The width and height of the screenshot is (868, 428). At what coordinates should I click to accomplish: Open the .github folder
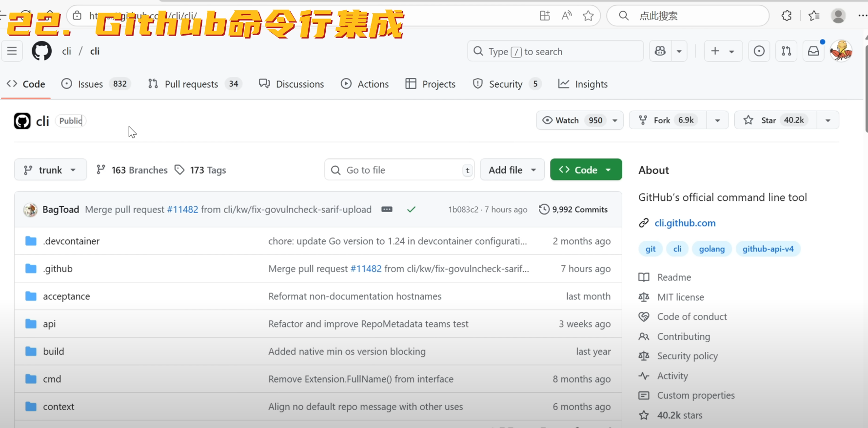point(58,269)
